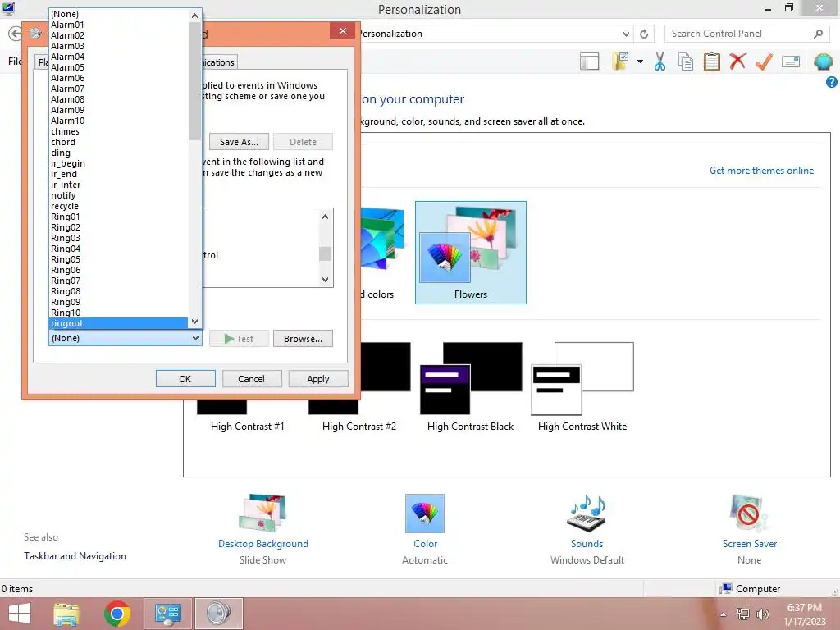Click the volume icon in system tray
The width and height of the screenshot is (840, 630).
[x=763, y=614]
